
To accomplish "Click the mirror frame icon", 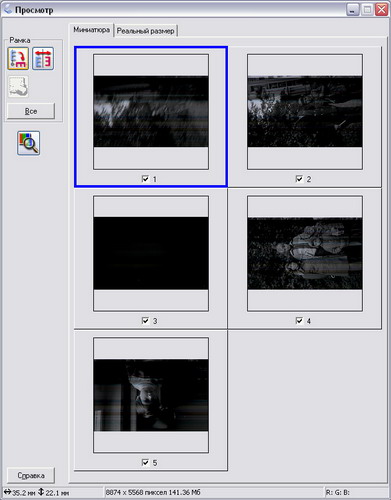I will click(x=43, y=59).
